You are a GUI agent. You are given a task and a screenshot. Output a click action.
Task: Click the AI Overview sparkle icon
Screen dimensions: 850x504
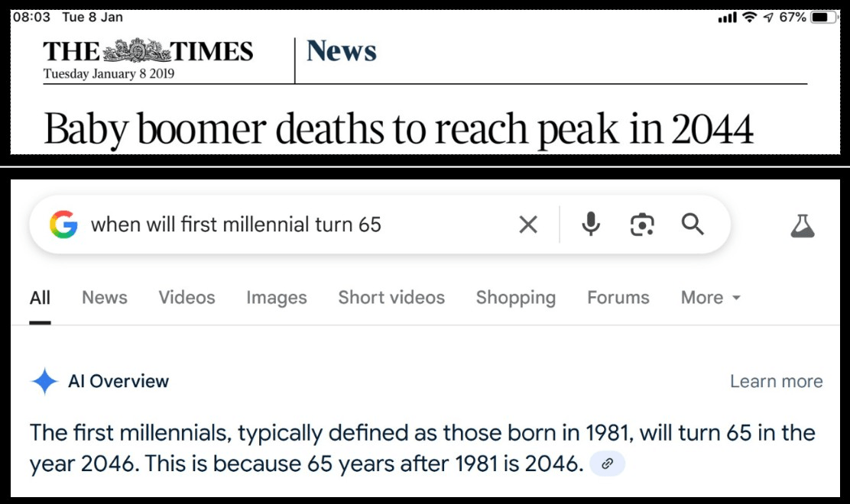click(45, 381)
